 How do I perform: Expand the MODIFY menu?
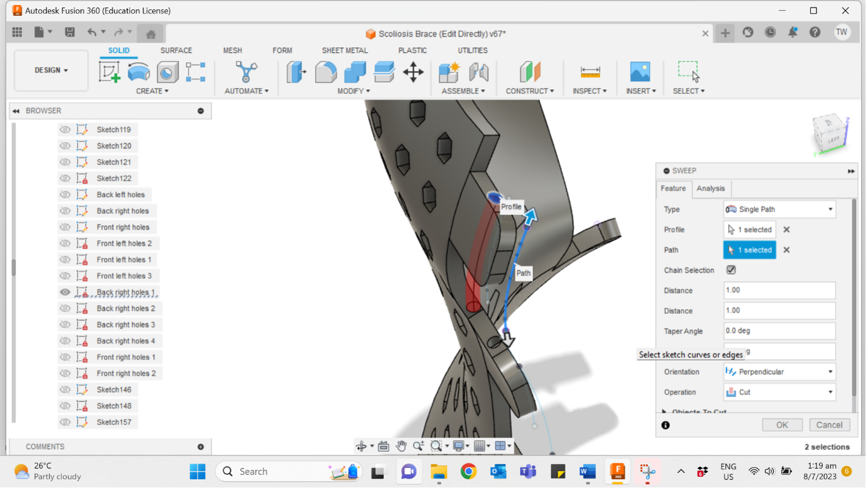pos(354,91)
